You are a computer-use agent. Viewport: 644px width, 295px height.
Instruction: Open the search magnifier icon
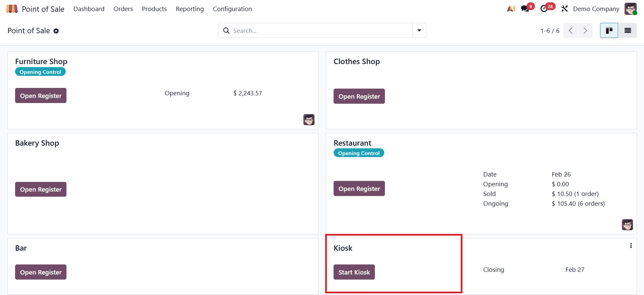click(226, 31)
